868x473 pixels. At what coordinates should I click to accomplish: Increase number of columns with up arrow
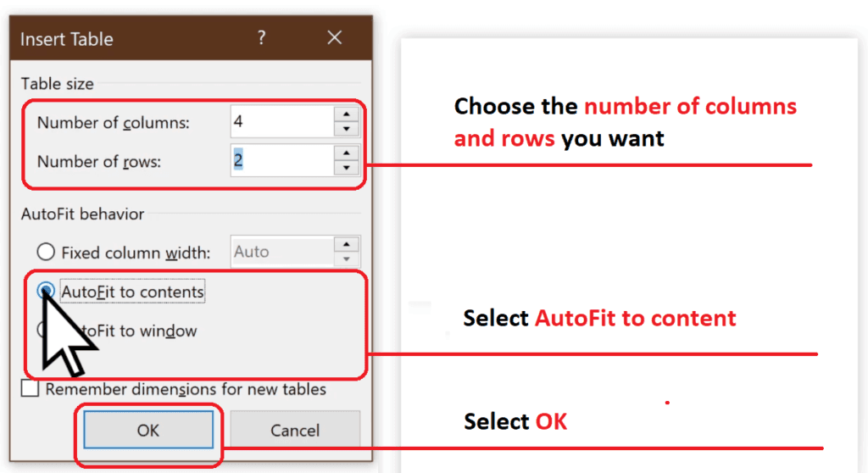coord(347,114)
